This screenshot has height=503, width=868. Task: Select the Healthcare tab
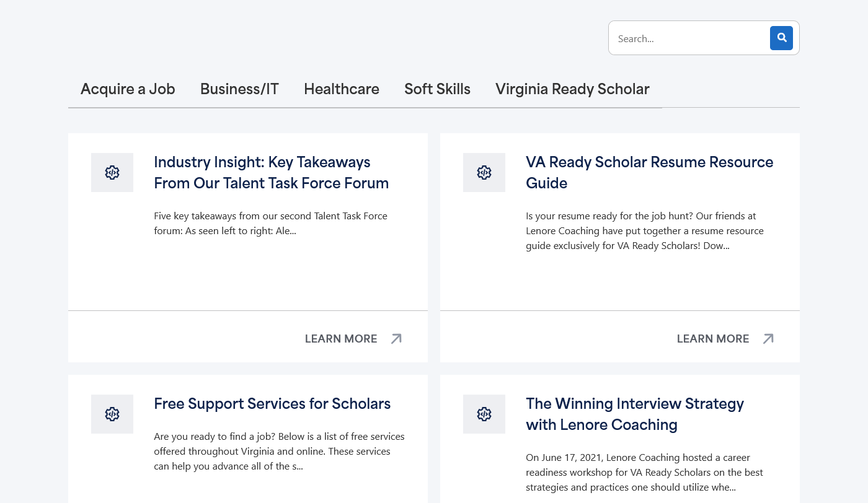342,89
